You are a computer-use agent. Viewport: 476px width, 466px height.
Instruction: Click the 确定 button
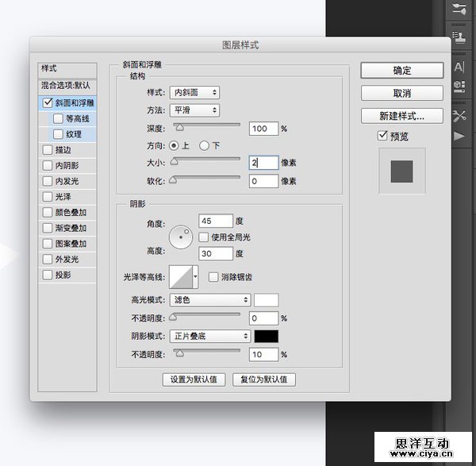click(401, 71)
